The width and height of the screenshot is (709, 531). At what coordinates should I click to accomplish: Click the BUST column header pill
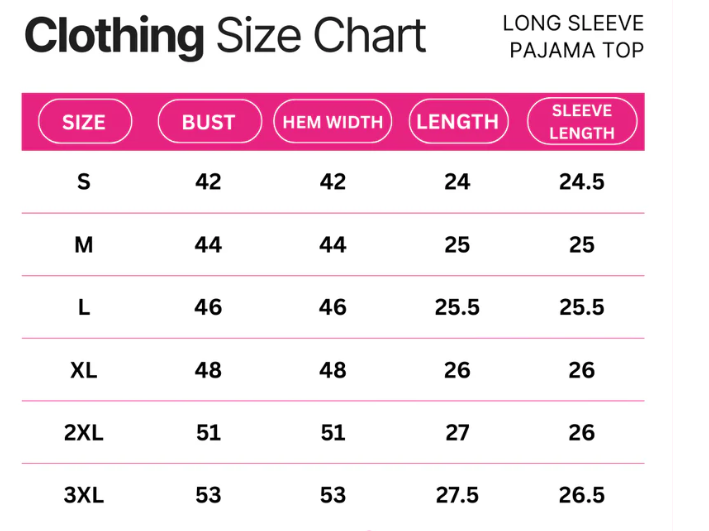[x=208, y=122]
